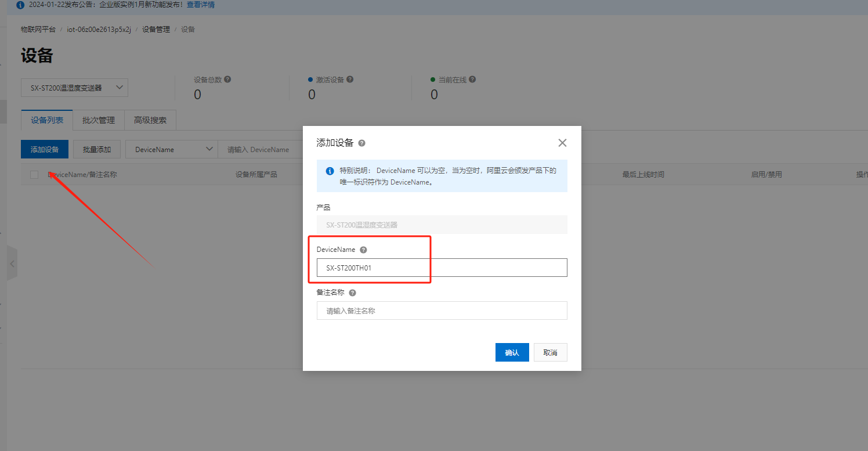This screenshot has width=868, height=451.
Task: Toggle the select-all checkbox in table header
Action: point(34,175)
